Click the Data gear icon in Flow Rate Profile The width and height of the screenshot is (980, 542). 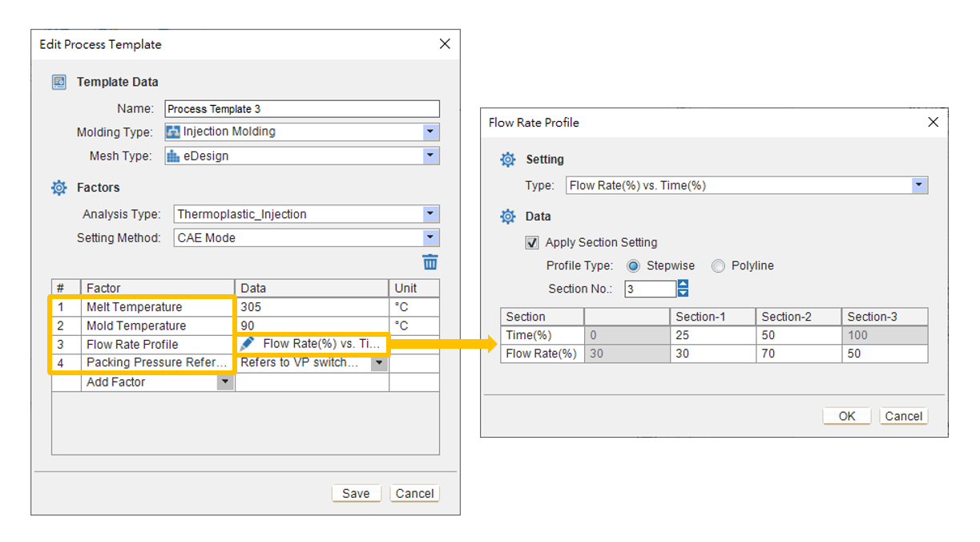point(508,216)
